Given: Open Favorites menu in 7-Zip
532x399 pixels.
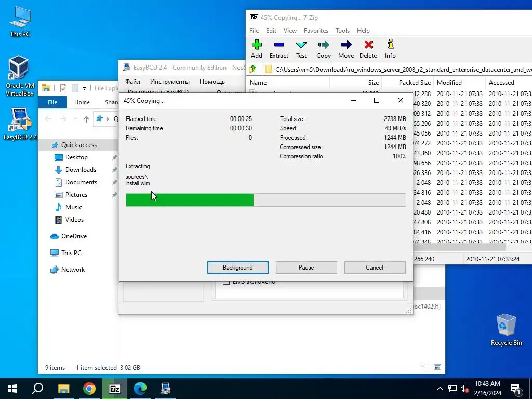Looking at the screenshot, I should coord(316,31).
